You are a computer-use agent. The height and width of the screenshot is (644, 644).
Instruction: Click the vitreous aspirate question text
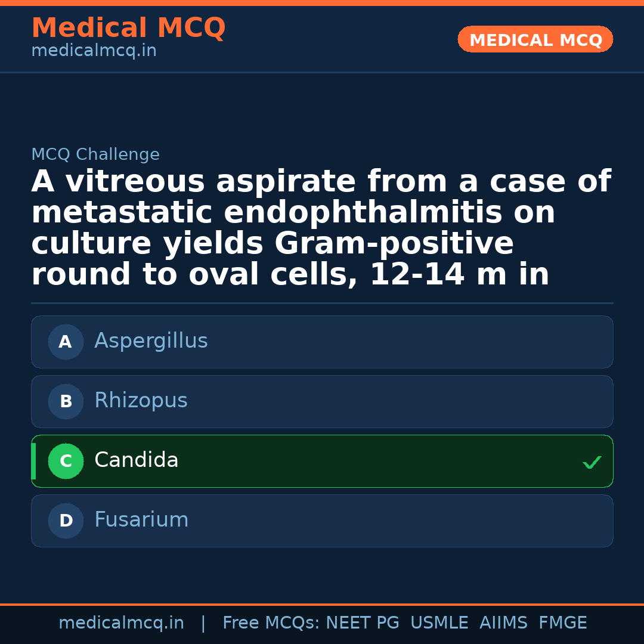pos(321,228)
